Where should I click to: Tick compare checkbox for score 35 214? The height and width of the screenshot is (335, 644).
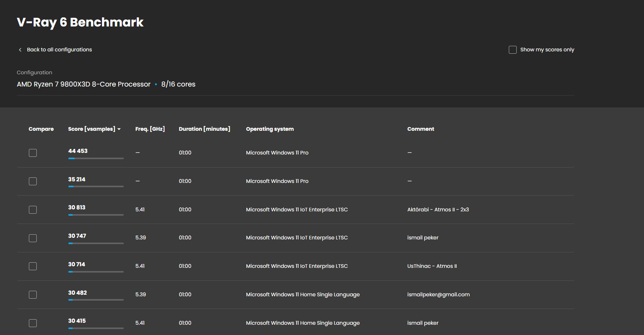(33, 181)
